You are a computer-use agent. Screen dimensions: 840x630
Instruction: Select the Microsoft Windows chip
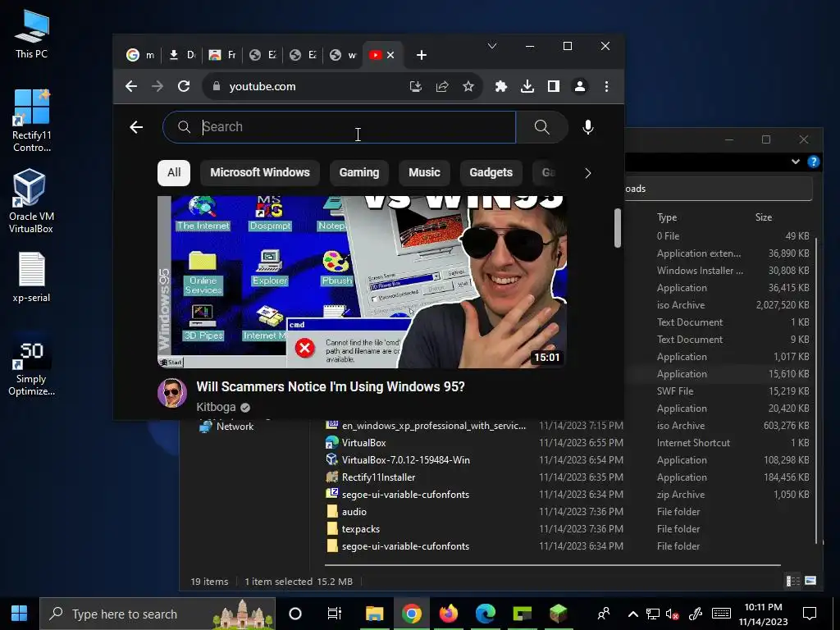[260, 172]
